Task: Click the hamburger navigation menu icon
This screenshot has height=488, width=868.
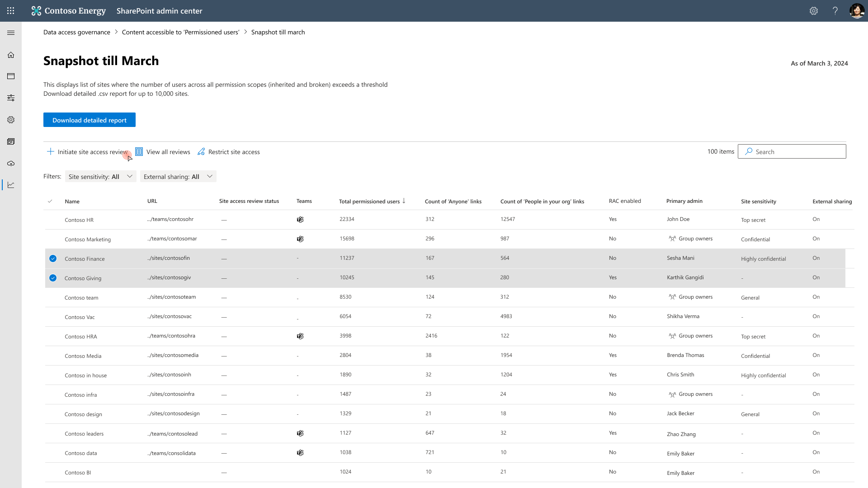Action: pos(11,33)
